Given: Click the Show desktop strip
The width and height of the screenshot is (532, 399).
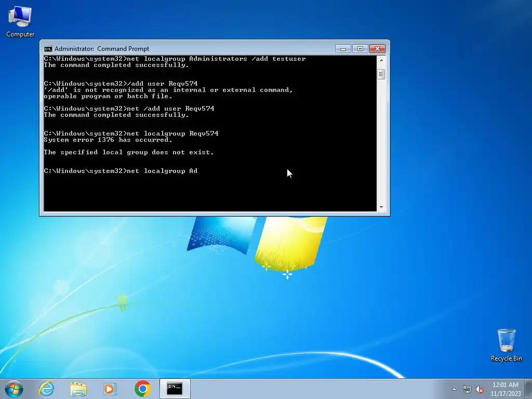Looking at the screenshot, I should coord(529,389).
